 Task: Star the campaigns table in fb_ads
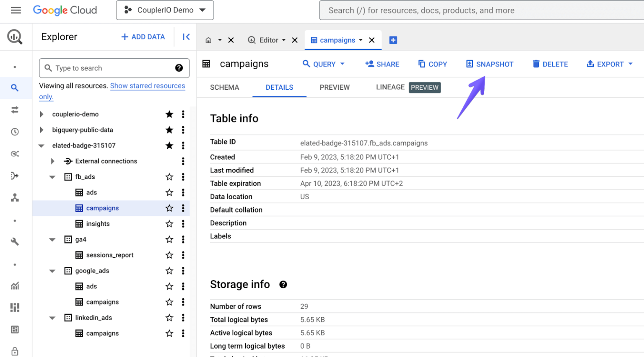(169, 208)
